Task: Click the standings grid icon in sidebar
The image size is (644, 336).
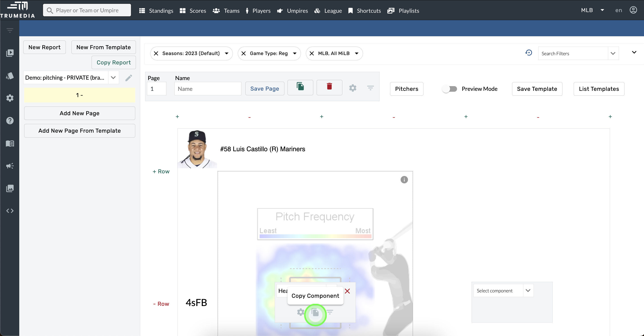Action: (x=142, y=10)
